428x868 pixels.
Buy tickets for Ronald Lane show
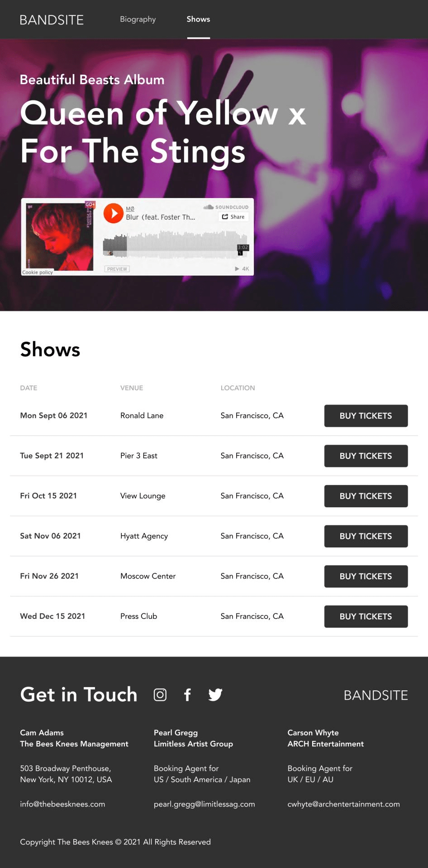(x=366, y=416)
